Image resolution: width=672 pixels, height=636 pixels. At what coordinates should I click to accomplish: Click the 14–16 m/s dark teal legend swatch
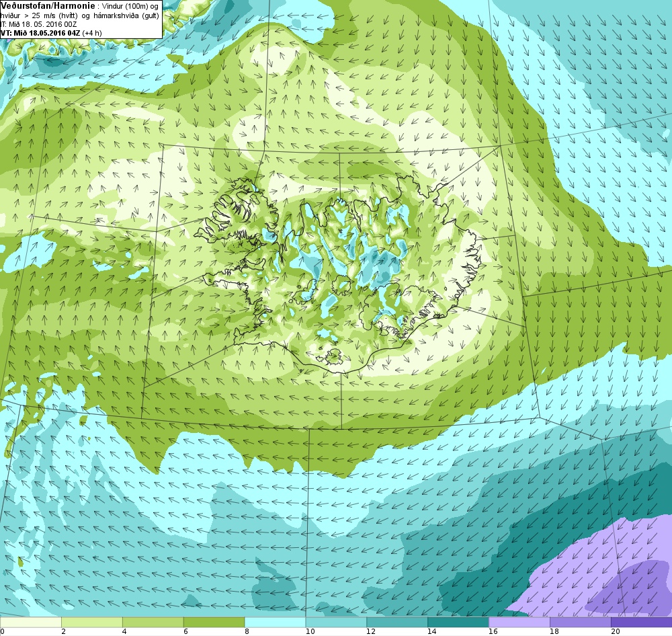458,622
